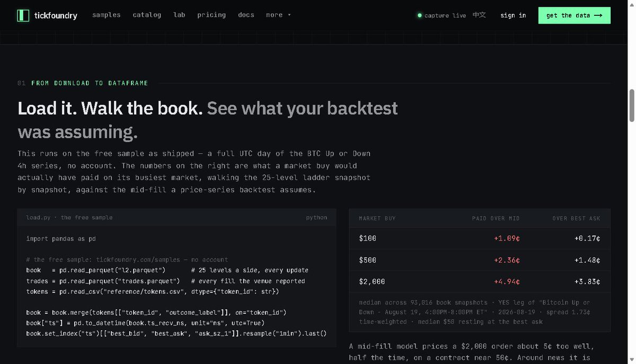Switch language to 中文
The width and height of the screenshot is (636, 364).
pos(479,15)
